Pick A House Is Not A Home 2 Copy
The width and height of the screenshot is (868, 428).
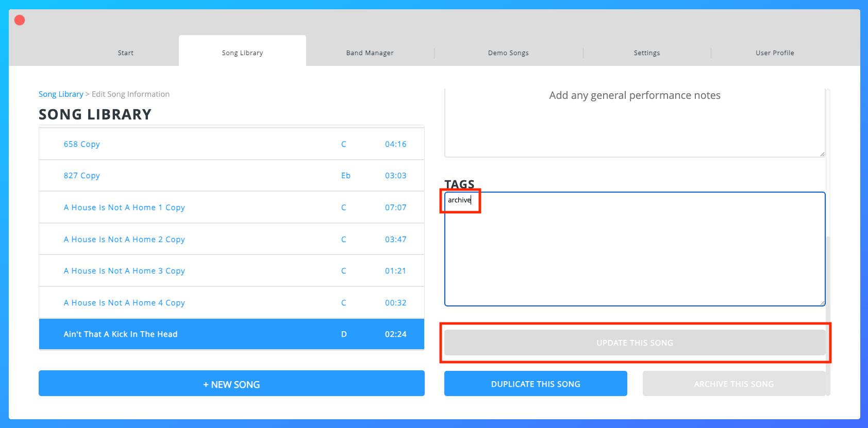tap(124, 239)
